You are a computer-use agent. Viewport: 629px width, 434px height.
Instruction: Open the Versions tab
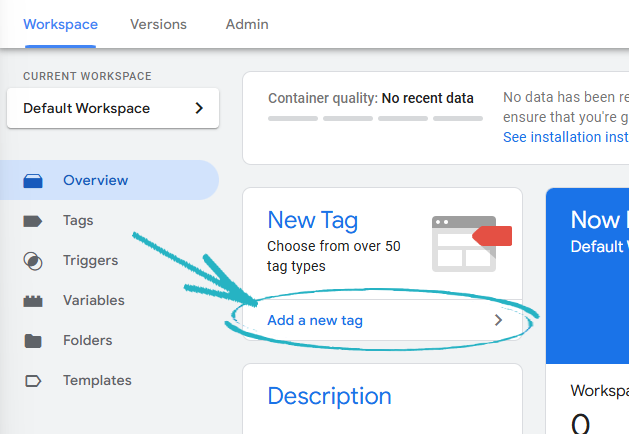[x=158, y=24]
